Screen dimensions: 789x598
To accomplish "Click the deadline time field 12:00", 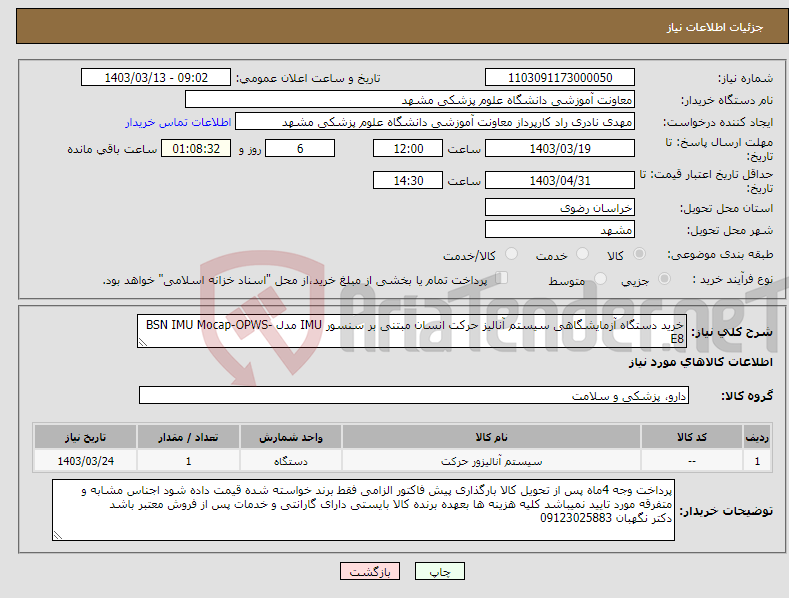I will tap(408, 148).
